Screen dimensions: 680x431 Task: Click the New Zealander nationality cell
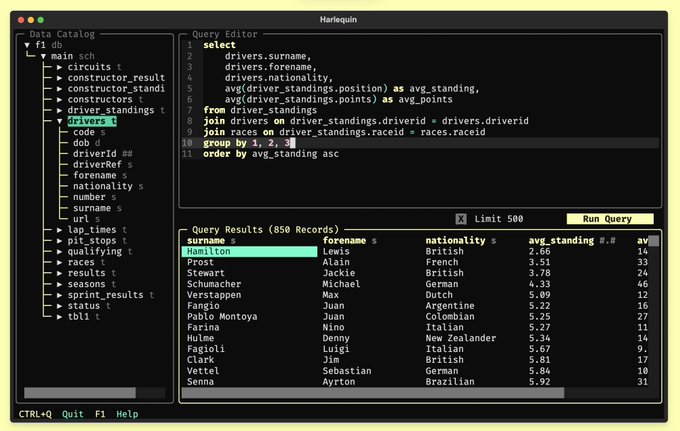point(461,338)
